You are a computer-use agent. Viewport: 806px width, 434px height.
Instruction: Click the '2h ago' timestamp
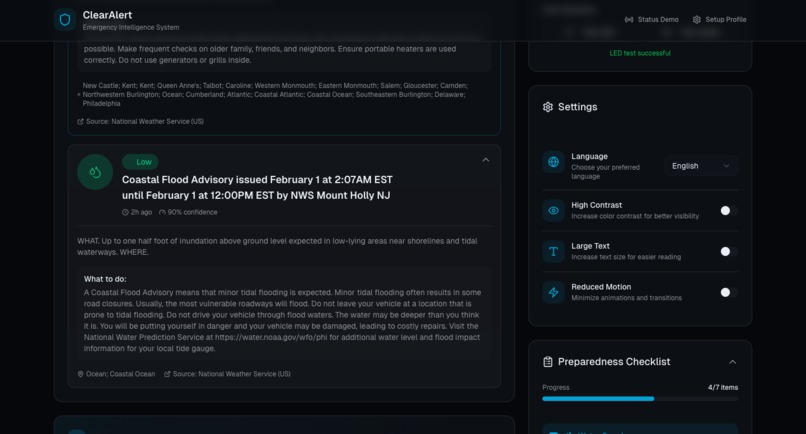pyautogui.click(x=141, y=212)
